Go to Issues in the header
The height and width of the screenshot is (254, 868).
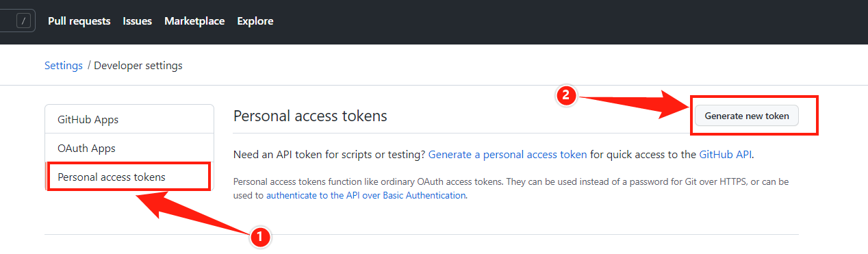pyautogui.click(x=137, y=21)
